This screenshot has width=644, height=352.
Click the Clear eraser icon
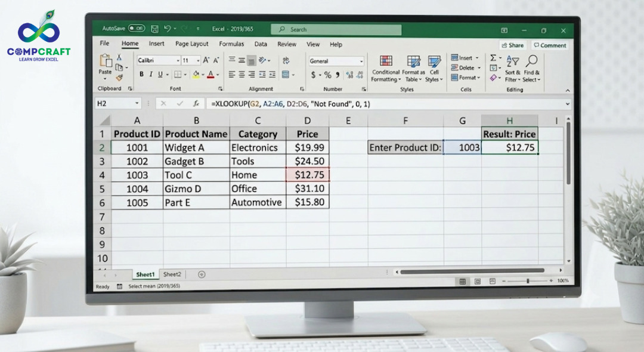493,78
